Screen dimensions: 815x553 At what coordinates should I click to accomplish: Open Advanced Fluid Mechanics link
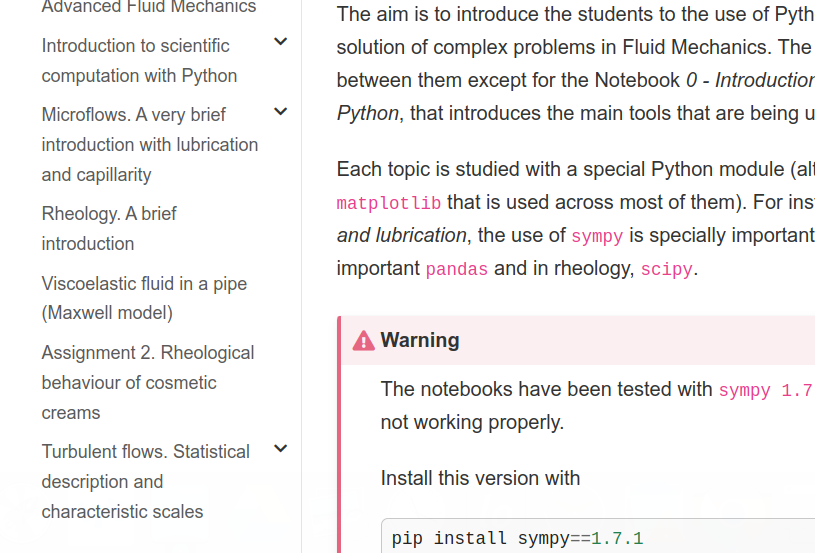[149, 7]
